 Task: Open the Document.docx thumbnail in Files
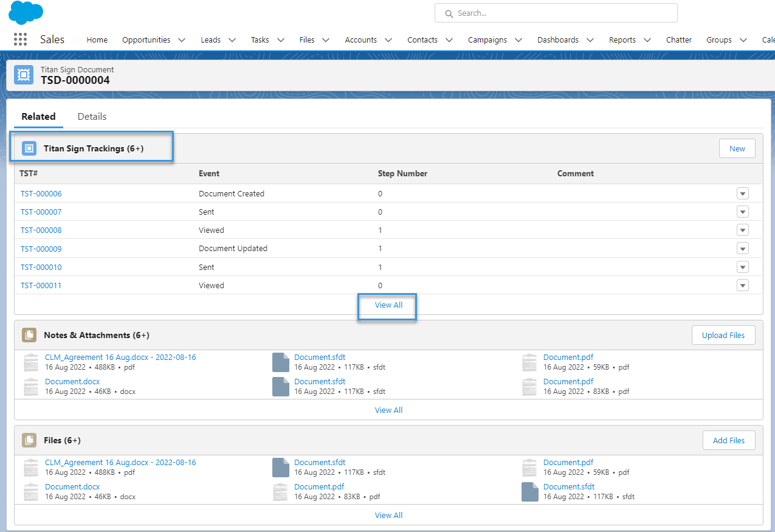coord(30,491)
